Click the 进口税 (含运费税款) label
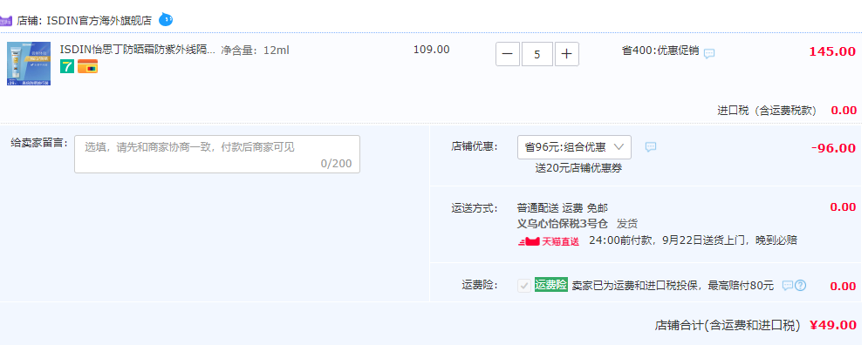 [x=768, y=111]
